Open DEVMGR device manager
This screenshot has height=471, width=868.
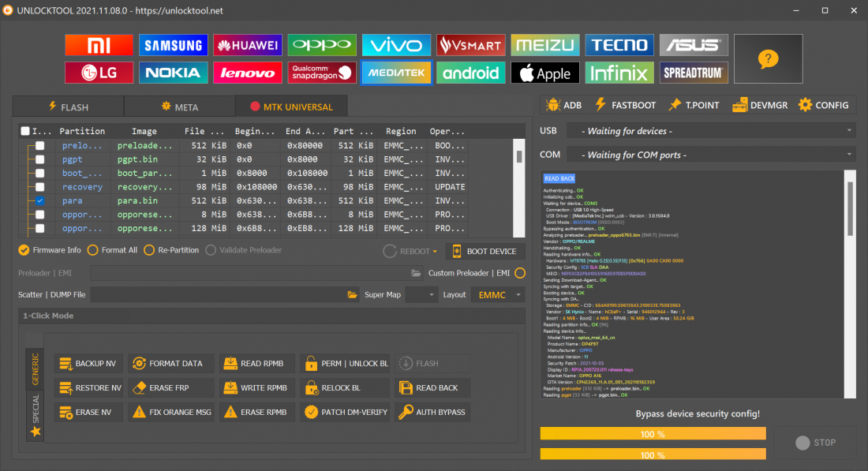point(760,105)
